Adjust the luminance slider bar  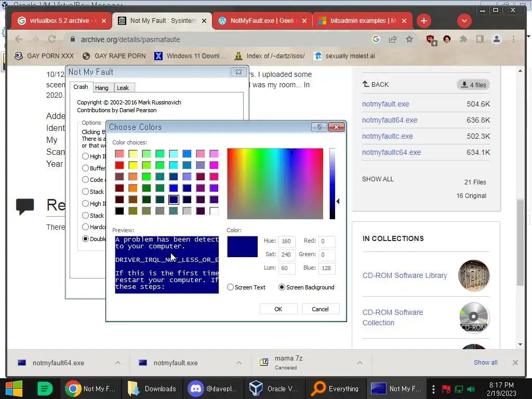[x=332, y=183]
